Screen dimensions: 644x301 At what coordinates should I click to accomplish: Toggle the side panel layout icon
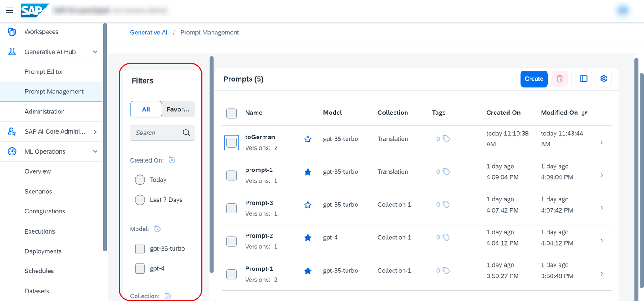(x=584, y=79)
